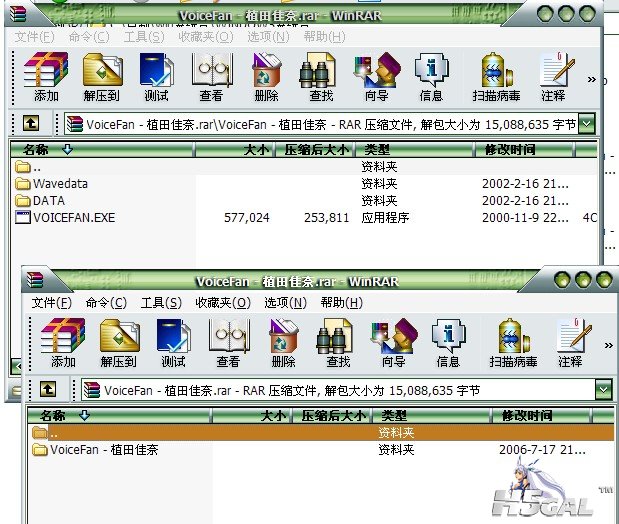The height and width of the screenshot is (524, 619).
Task: Open 文件(F) menu in back window
Action: [x=34, y=37]
